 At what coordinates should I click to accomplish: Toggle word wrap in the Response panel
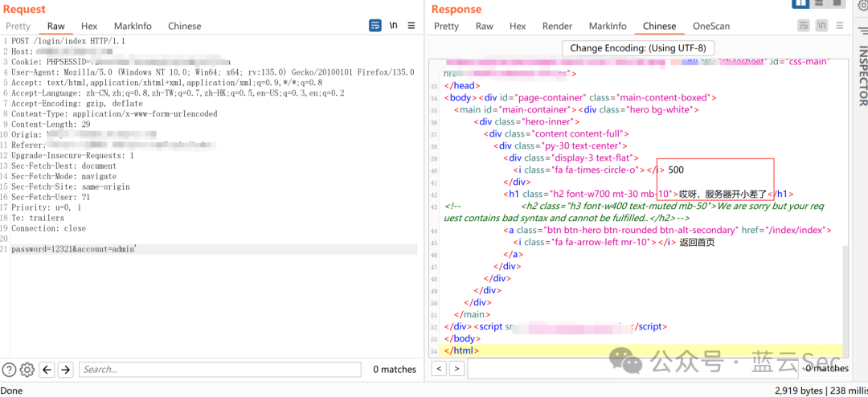coord(804,26)
